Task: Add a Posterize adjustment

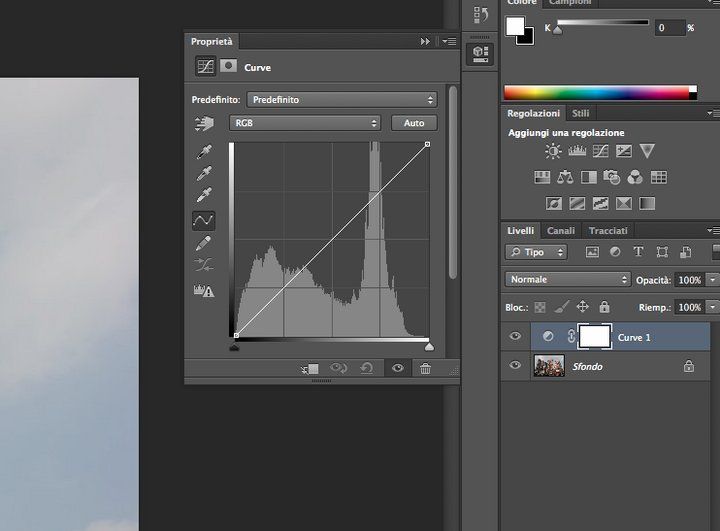Action: point(577,203)
